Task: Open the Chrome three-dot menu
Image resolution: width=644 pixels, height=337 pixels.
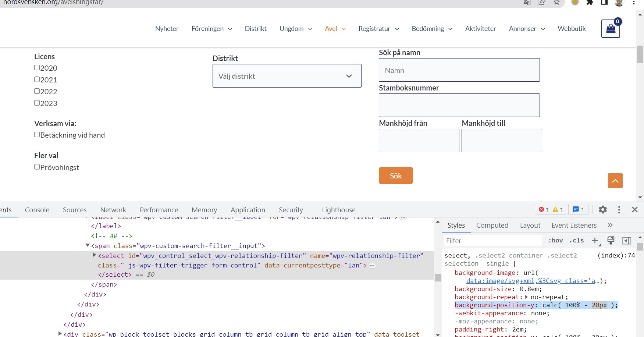Action: click(x=634, y=2)
